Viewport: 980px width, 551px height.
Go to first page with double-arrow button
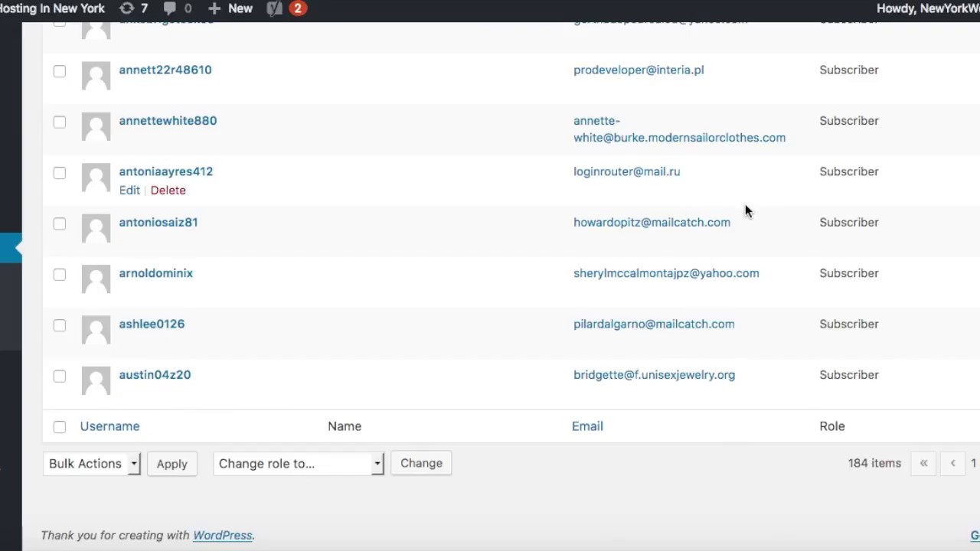(x=923, y=463)
